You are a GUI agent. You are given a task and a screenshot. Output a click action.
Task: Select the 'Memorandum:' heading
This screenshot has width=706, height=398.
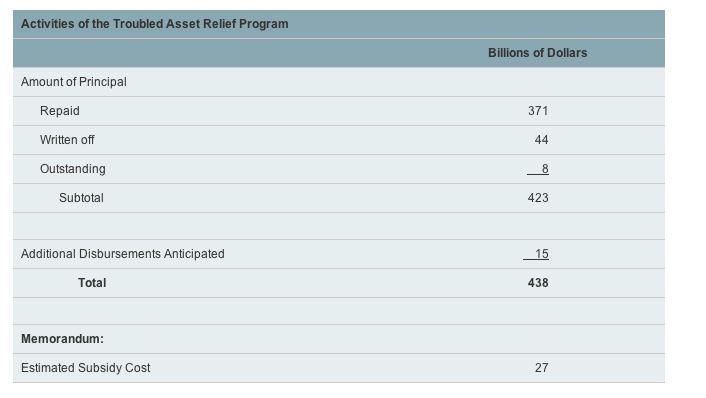click(x=62, y=339)
